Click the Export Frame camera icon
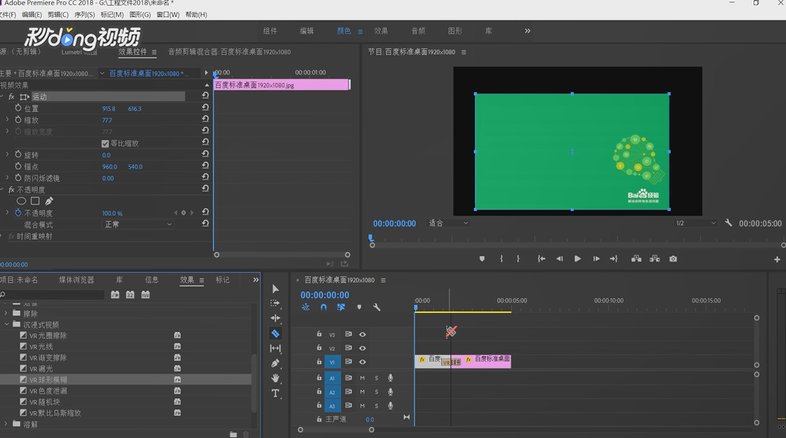The image size is (786, 438). pyautogui.click(x=673, y=259)
